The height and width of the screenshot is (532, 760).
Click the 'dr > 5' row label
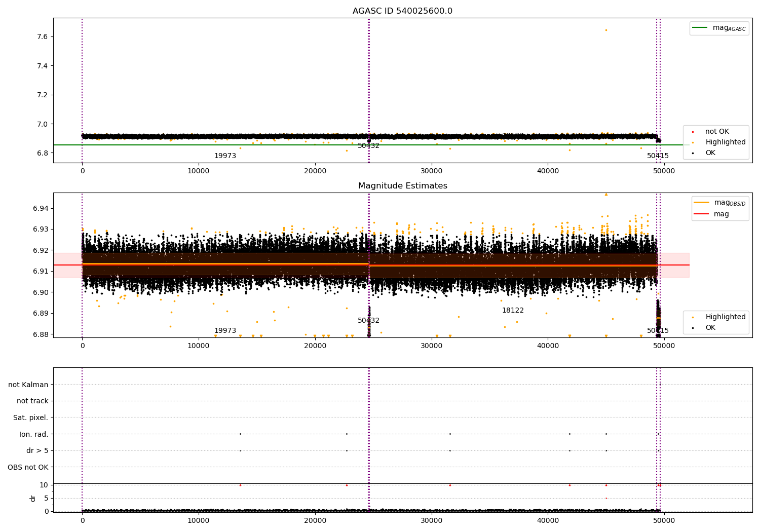click(37, 451)
